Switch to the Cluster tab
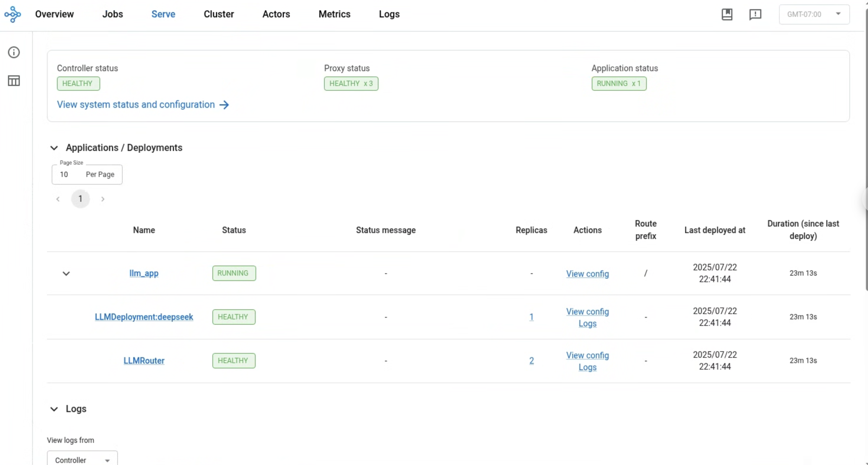 [x=219, y=14]
